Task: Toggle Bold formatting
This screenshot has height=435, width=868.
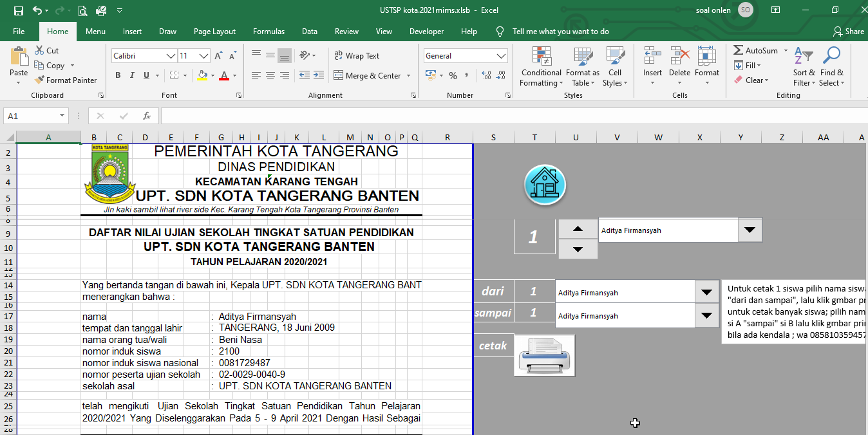Action: click(x=118, y=75)
